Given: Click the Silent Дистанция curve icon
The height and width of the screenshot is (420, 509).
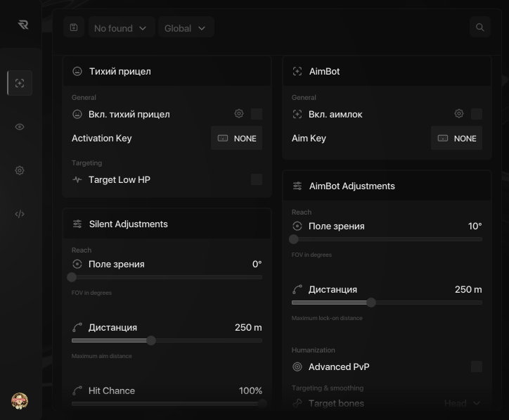Looking at the screenshot, I should click(x=77, y=327).
